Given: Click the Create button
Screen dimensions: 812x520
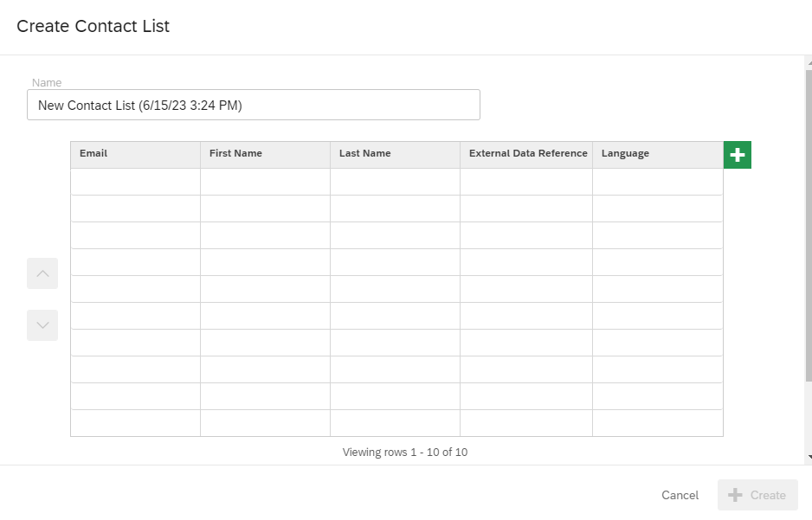Looking at the screenshot, I should coord(757,495).
